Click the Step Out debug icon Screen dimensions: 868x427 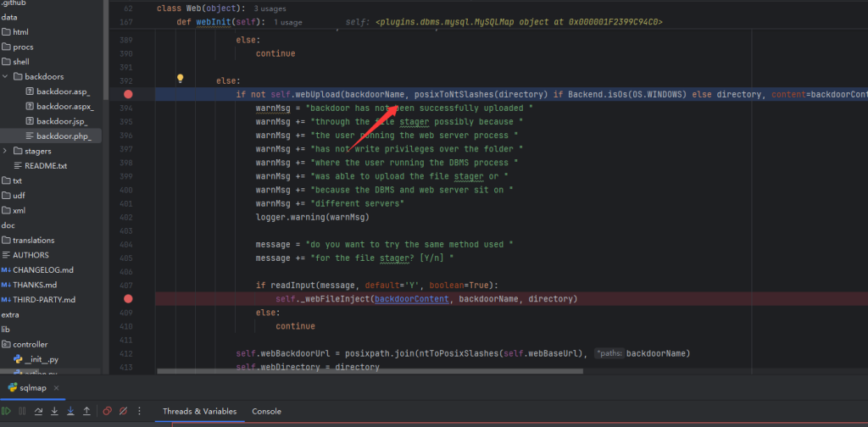(86, 411)
